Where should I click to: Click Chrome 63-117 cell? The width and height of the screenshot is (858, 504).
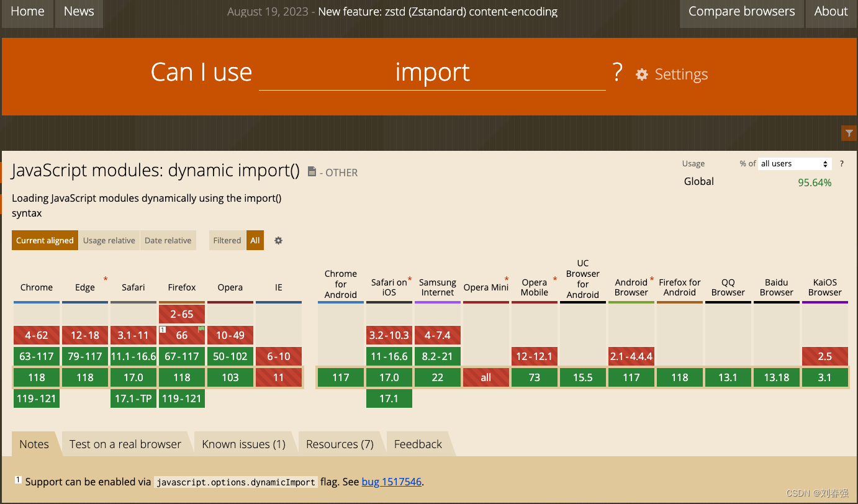(x=37, y=356)
